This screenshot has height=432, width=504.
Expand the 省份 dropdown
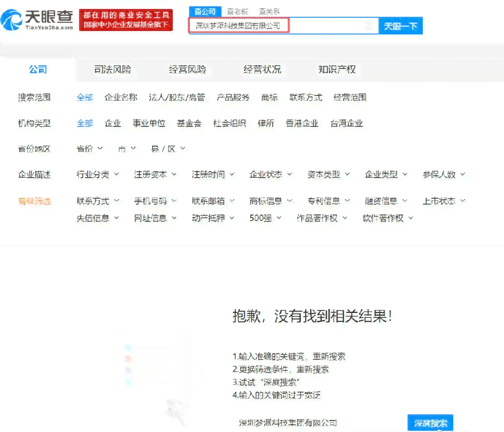pos(90,149)
